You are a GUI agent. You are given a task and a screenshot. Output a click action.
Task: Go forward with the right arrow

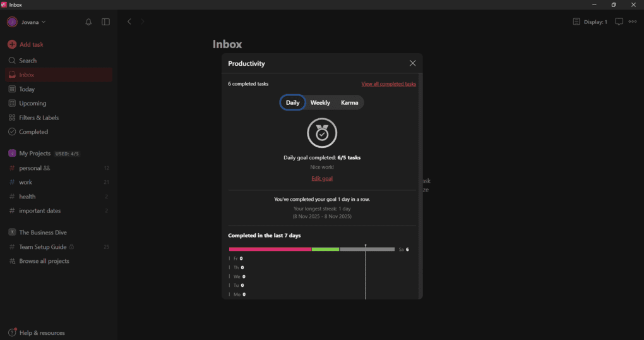click(x=143, y=21)
